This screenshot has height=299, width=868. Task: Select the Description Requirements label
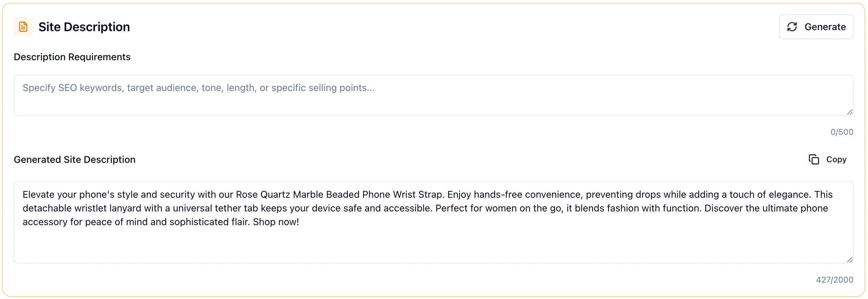coord(72,57)
